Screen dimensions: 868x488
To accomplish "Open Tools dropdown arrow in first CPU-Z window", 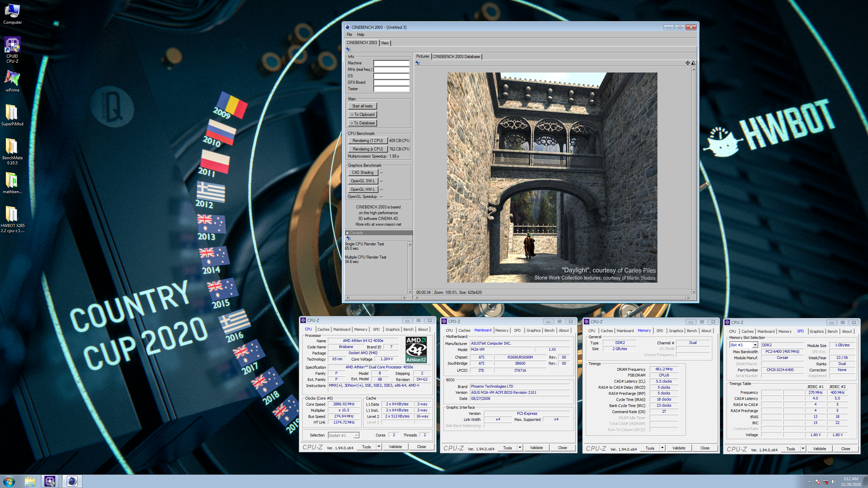I will [x=379, y=447].
